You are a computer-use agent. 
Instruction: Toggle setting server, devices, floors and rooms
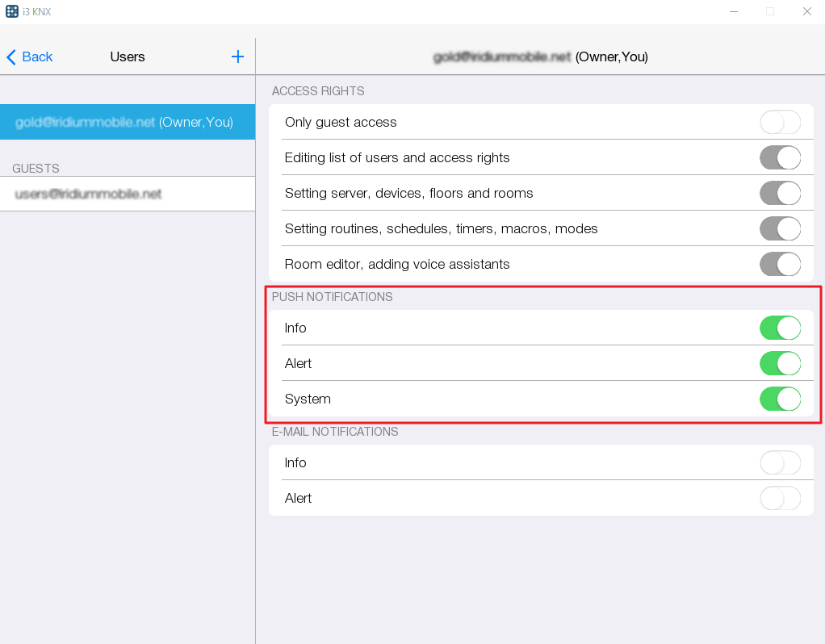point(780,194)
